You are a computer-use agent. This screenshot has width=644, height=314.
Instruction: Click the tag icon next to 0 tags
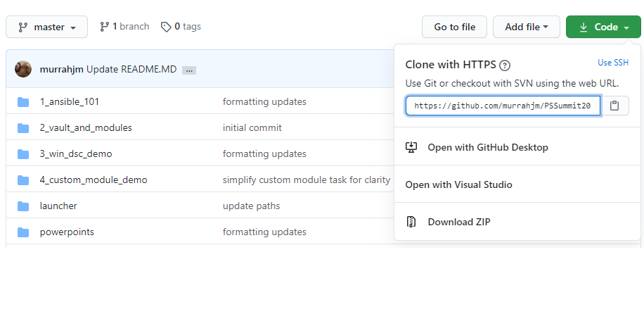(166, 27)
